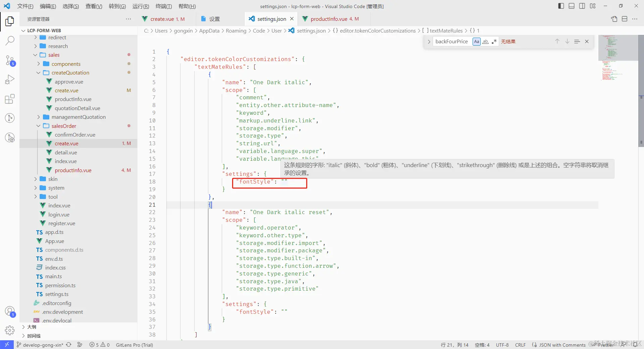
Task: Toggle match whole word in find widget
Action: pos(485,41)
